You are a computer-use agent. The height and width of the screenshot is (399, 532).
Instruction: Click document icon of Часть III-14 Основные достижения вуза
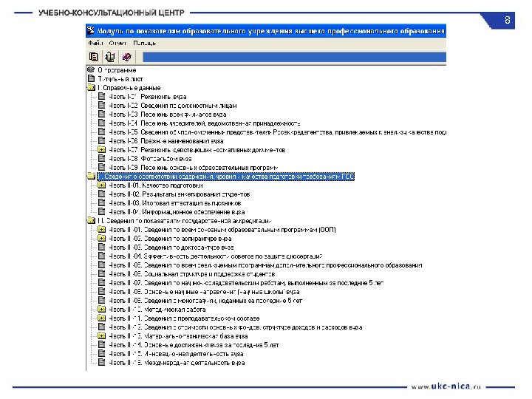(x=101, y=345)
